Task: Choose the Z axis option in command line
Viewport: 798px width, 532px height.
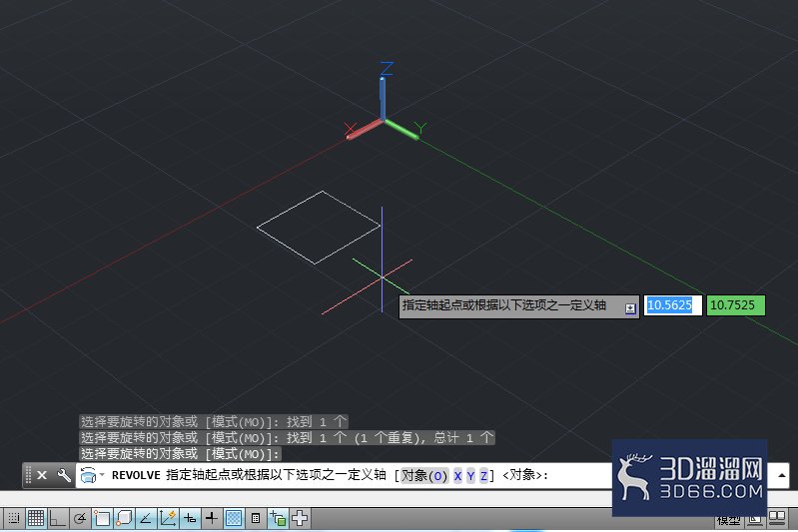Action: pyautogui.click(x=483, y=476)
